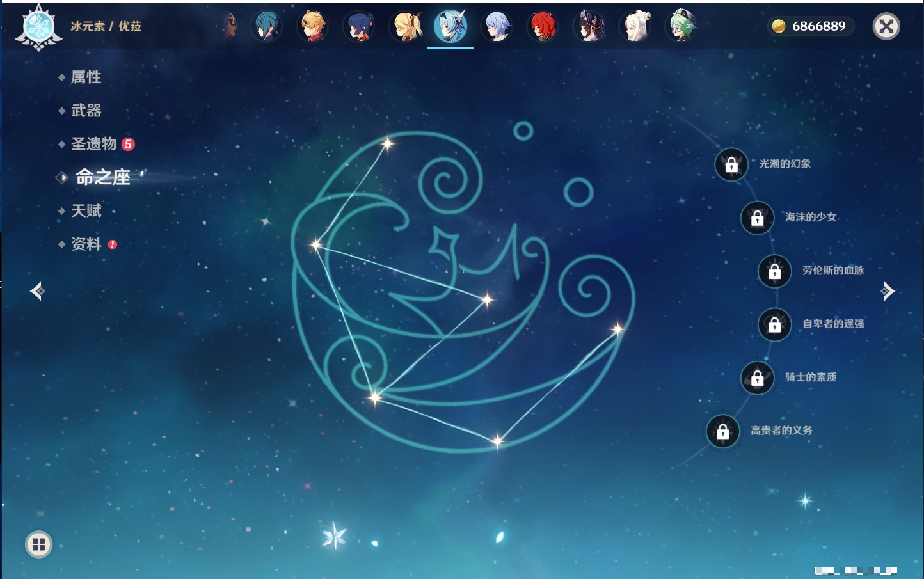
Task: Select the green-haired avatar with glasses
Action: click(x=681, y=26)
